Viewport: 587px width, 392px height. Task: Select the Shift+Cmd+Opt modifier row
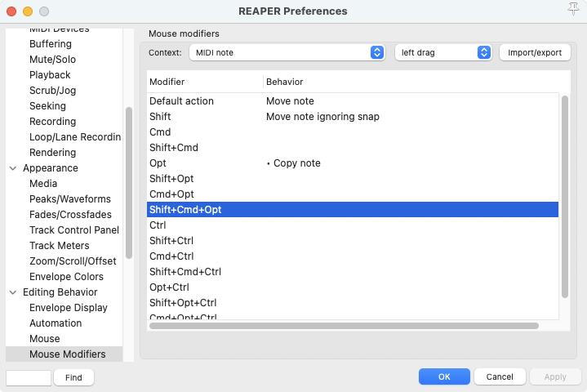click(352, 210)
